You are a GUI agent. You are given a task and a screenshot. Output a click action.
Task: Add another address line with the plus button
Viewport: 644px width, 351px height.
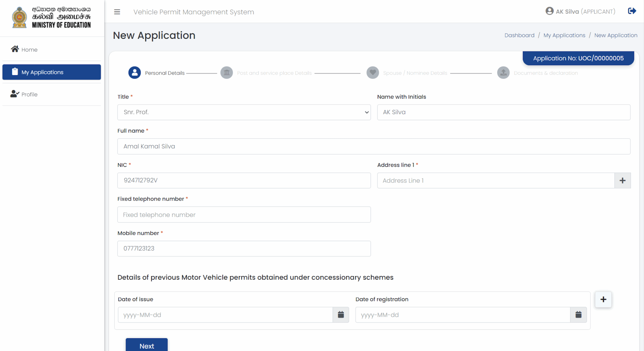(622, 181)
